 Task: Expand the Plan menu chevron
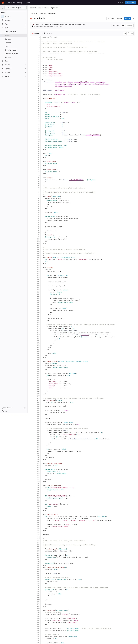[25, 24]
